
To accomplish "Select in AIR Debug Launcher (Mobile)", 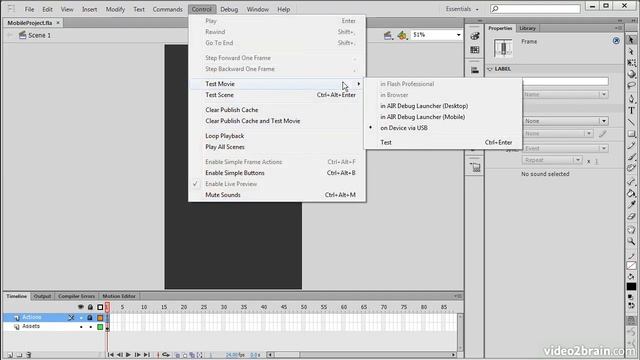I will [422, 117].
